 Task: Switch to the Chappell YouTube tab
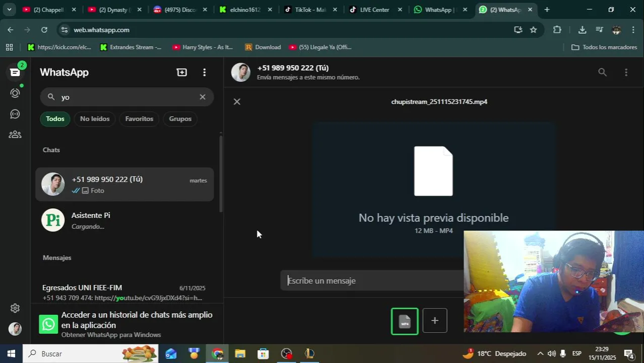(x=49, y=10)
